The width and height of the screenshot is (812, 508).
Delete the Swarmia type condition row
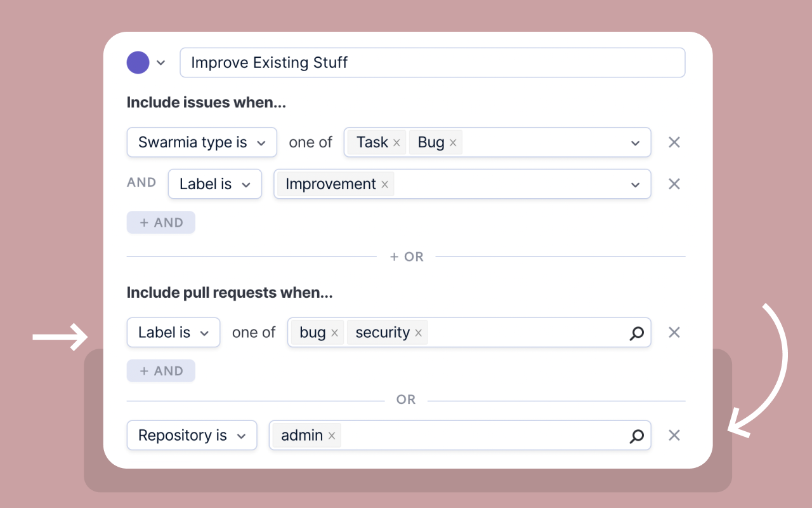tap(674, 142)
